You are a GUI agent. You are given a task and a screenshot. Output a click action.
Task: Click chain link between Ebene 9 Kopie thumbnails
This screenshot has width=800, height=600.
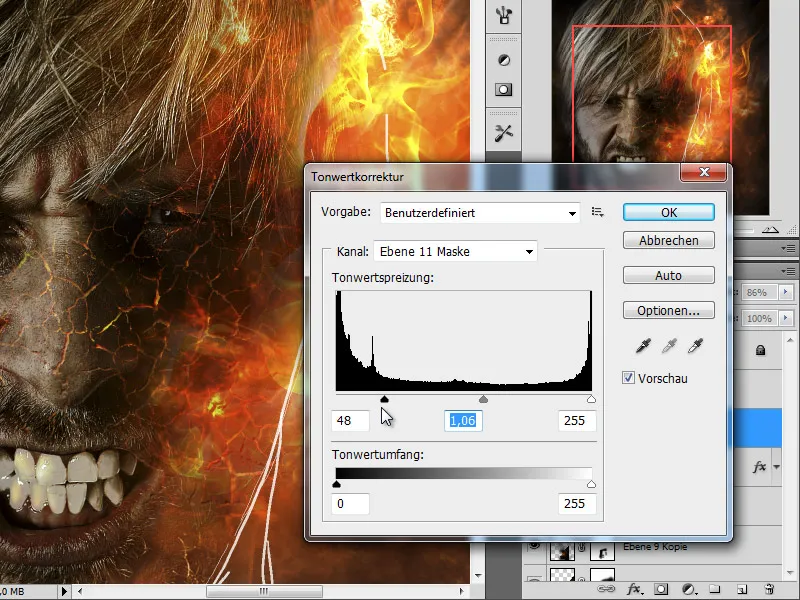[582, 549]
